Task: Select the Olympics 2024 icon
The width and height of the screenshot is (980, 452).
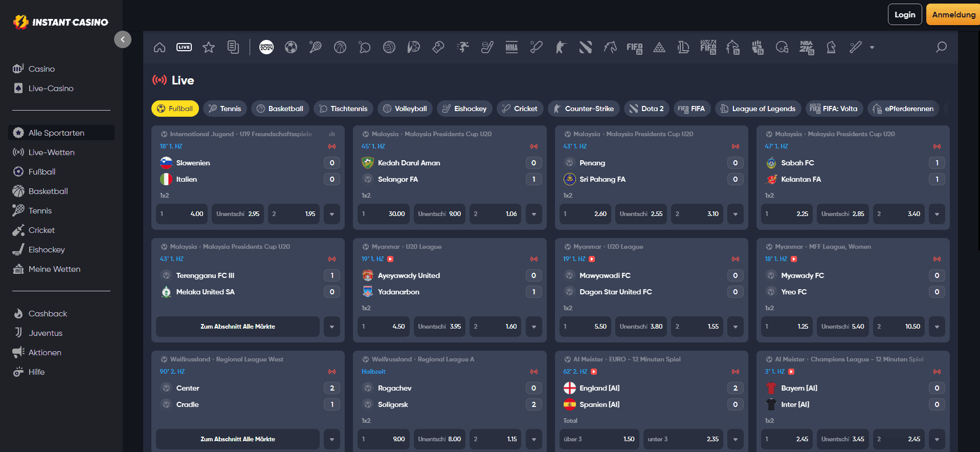Action: pos(266,48)
